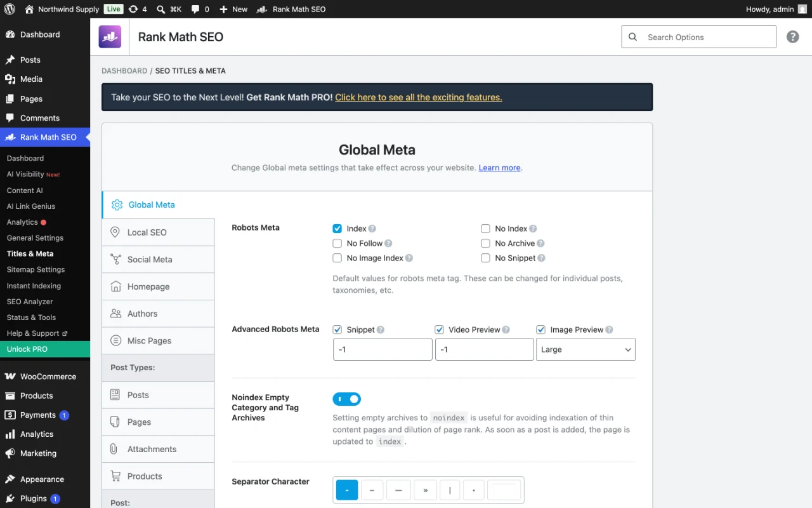The height and width of the screenshot is (508, 812).
Task: Open the Image Preview size dropdown
Action: click(x=586, y=349)
